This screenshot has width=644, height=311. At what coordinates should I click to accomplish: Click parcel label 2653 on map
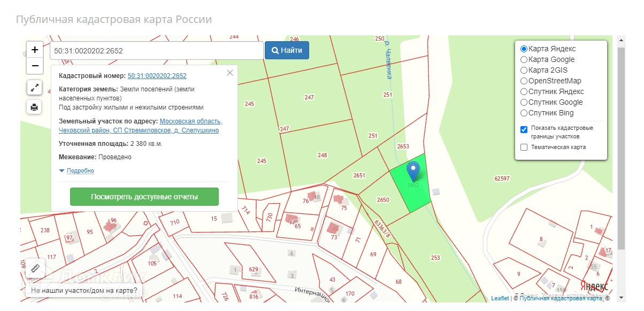403,146
